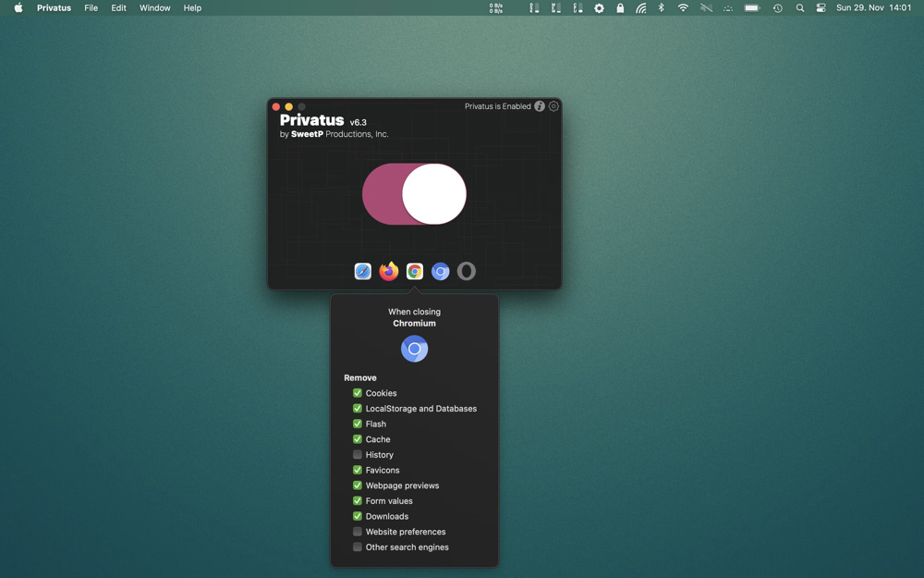Open Privatus settings gear
The image size is (924, 578).
click(x=553, y=106)
